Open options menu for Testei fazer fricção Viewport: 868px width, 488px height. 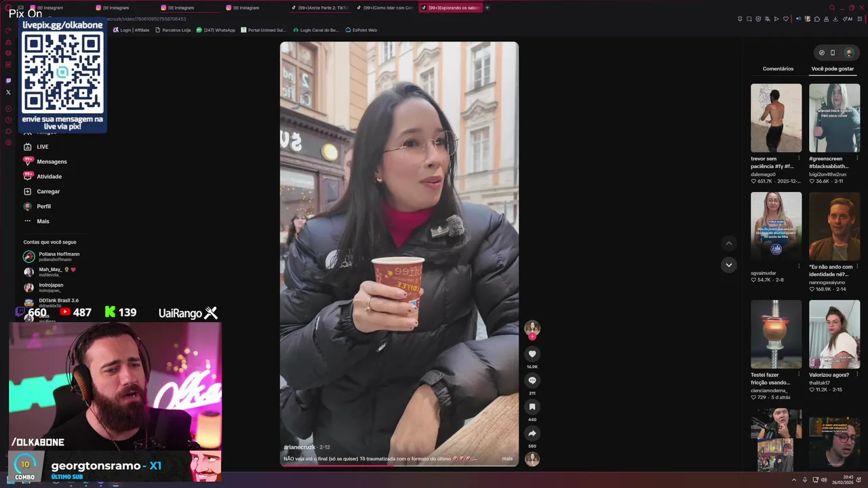click(x=799, y=375)
